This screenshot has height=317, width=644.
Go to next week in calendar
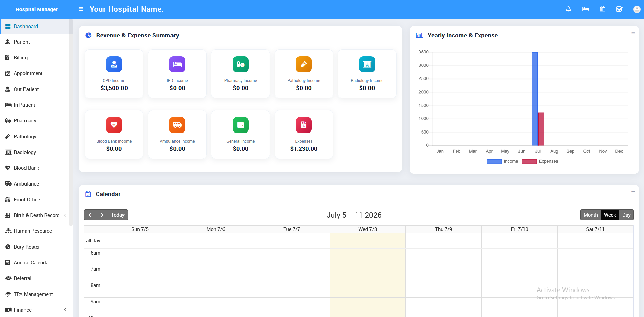click(x=102, y=215)
